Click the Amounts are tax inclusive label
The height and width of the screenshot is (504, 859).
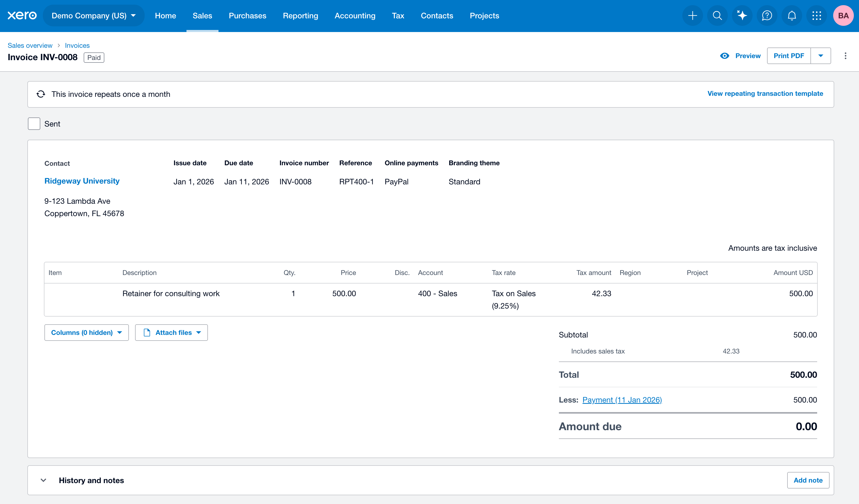click(773, 248)
